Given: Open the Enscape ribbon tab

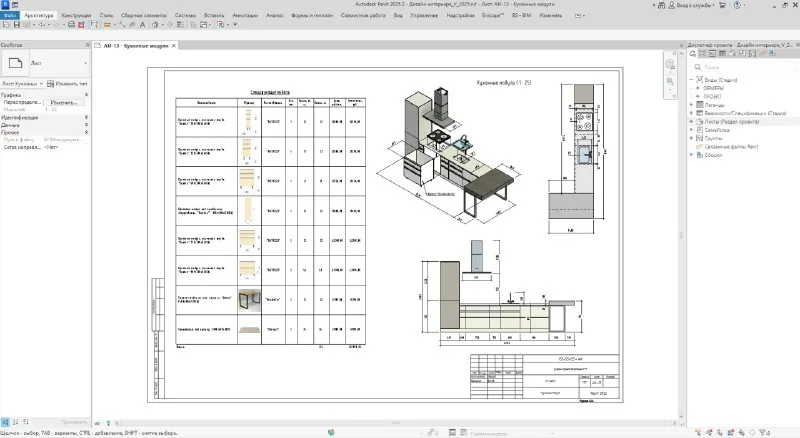Looking at the screenshot, I should pyautogui.click(x=493, y=15).
